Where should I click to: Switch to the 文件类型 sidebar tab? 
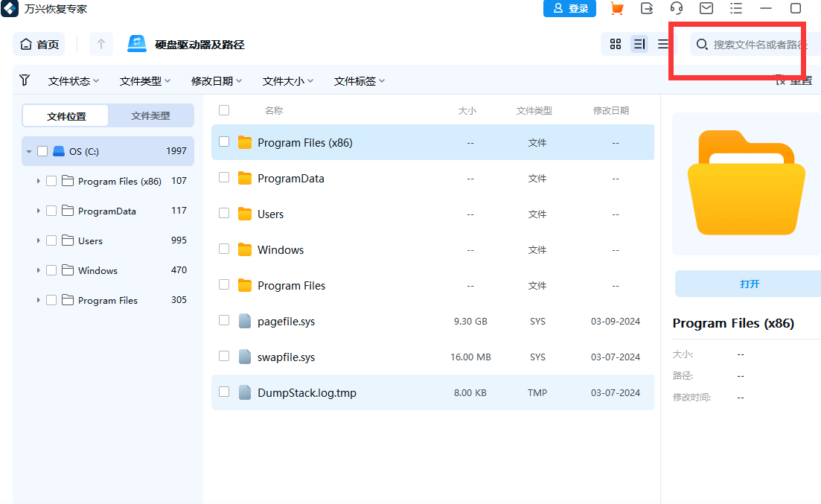[x=150, y=115]
